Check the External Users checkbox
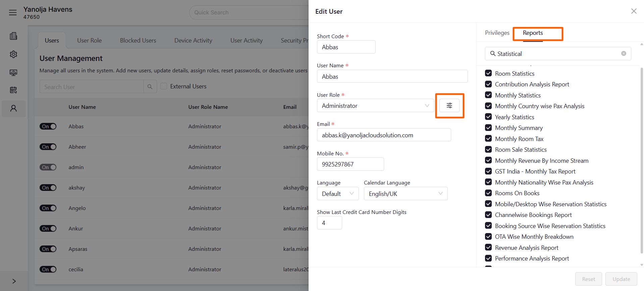This screenshot has height=291, width=644. click(x=164, y=86)
